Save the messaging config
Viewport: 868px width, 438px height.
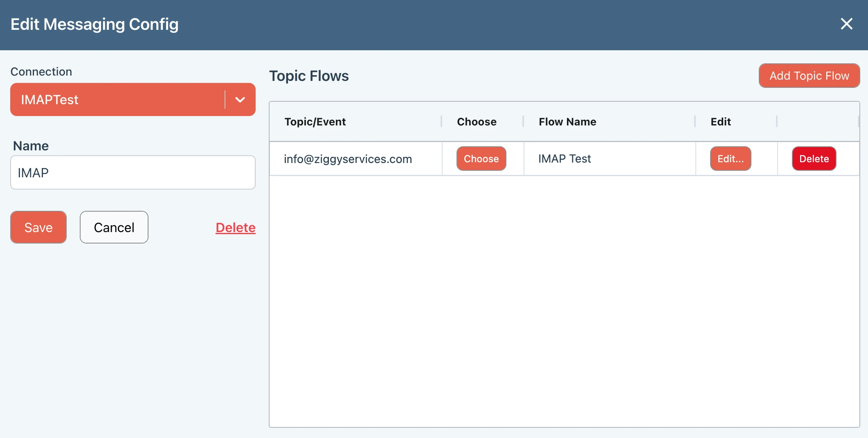tap(38, 227)
